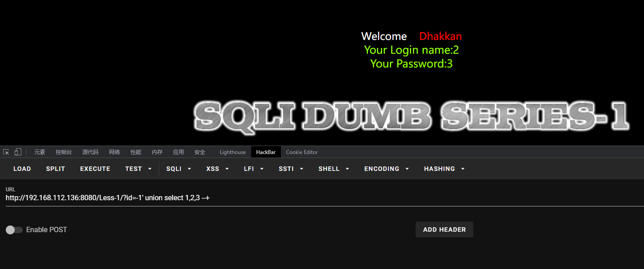This screenshot has height=269, width=644.
Task: Expand the SHELL dropdown
Action: tap(334, 169)
